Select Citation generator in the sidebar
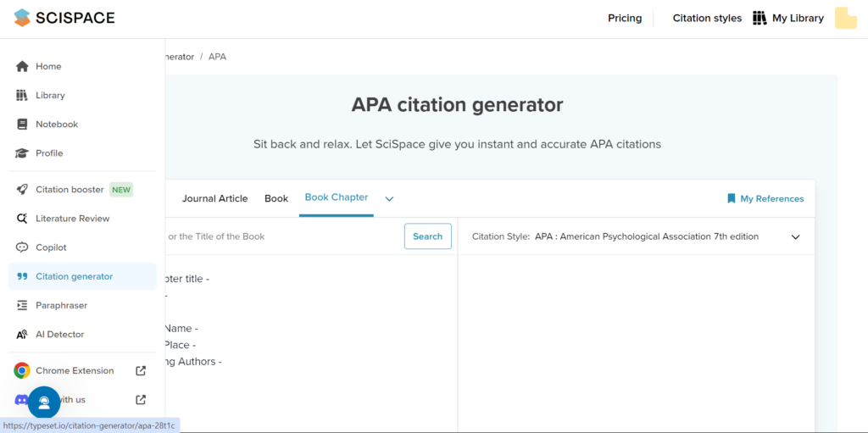This screenshot has height=433, width=868. pos(82,276)
